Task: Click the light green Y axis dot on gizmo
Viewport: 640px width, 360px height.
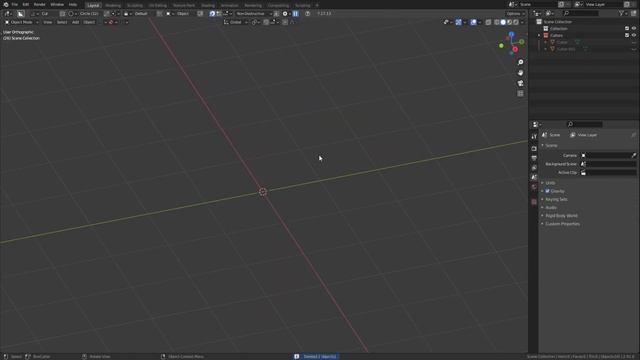Action: pos(501,46)
